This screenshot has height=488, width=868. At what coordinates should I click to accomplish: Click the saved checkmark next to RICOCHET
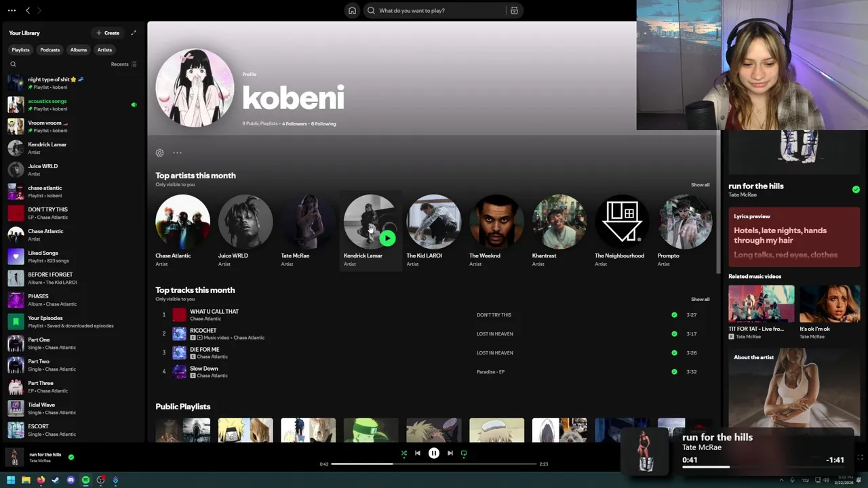click(674, 333)
